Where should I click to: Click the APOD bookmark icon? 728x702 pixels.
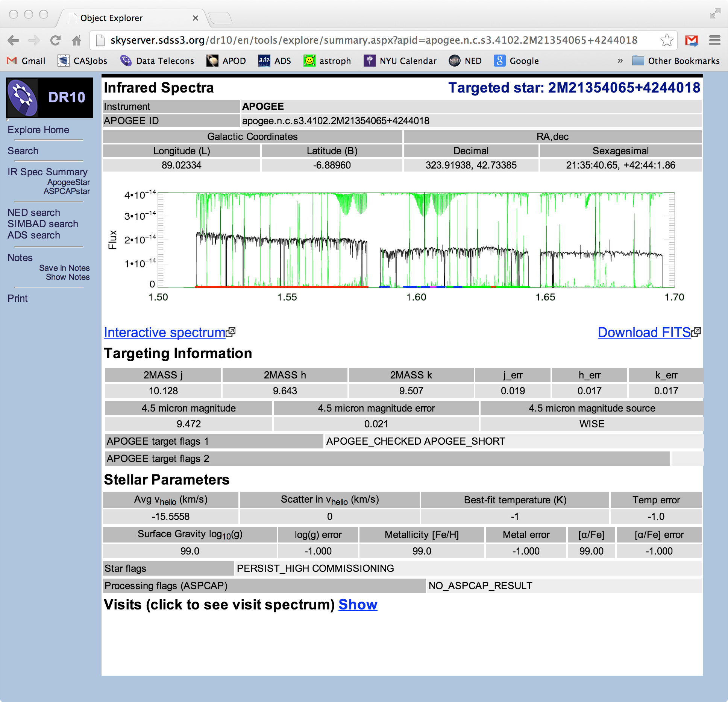pyautogui.click(x=211, y=58)
